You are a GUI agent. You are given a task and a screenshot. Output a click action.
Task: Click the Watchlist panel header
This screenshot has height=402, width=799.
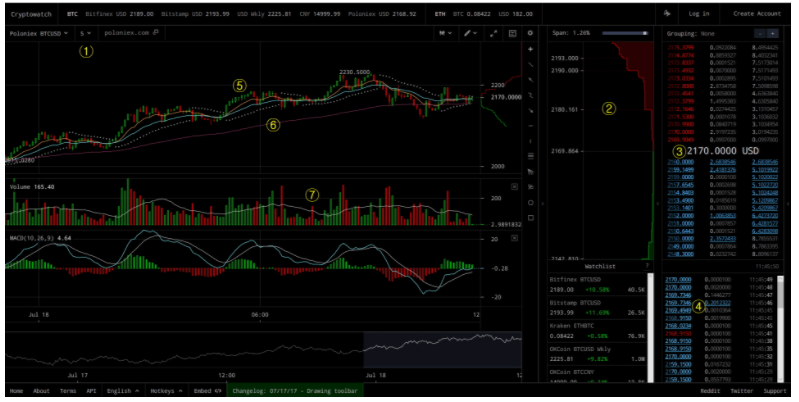tap(600, 266)
